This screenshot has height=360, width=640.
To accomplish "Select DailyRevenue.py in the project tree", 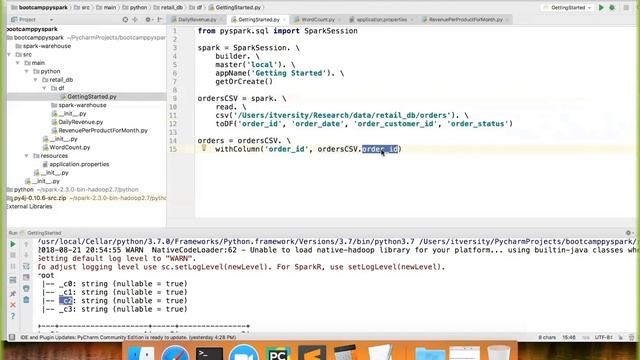I will [80, 122].
